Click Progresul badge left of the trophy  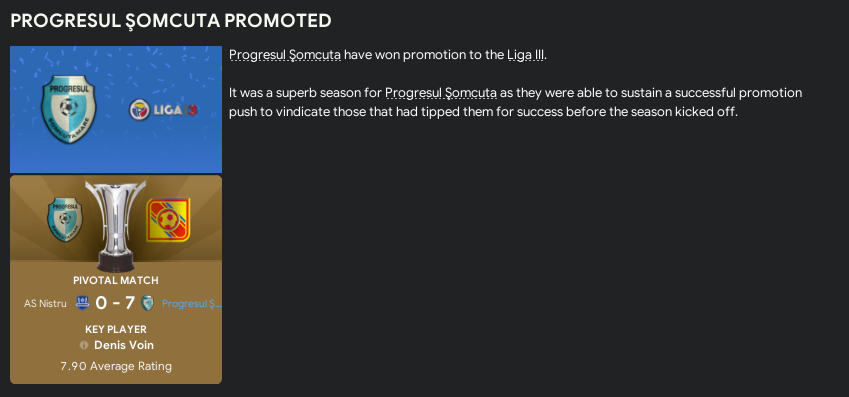pos(65,219)
